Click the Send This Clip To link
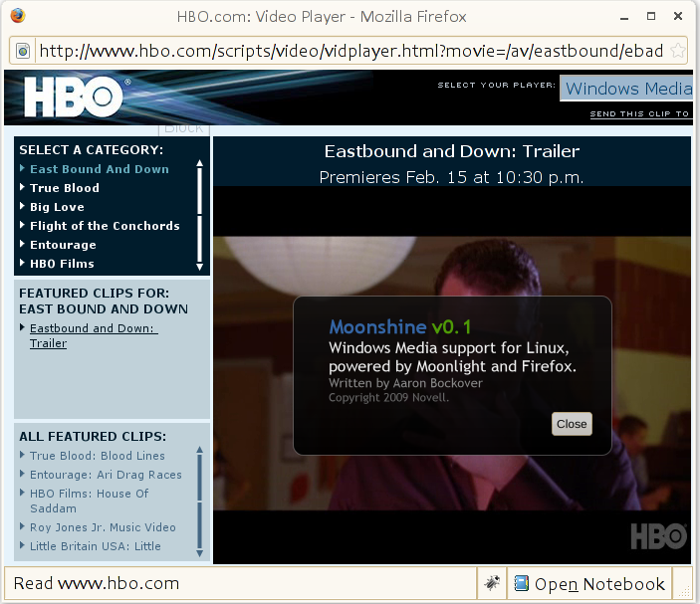Image resolution: width=700 pixels, height=604 pixels. [639, 113]
